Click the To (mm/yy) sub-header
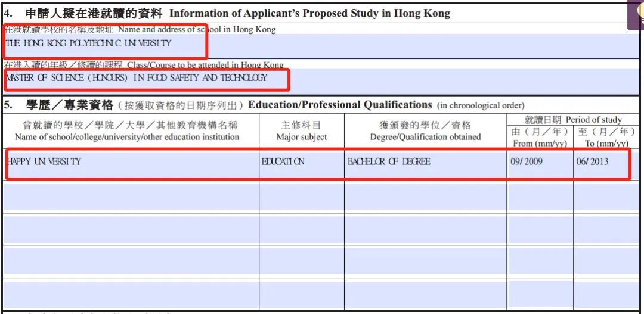The image size is (644, 314). coord(606,144)
